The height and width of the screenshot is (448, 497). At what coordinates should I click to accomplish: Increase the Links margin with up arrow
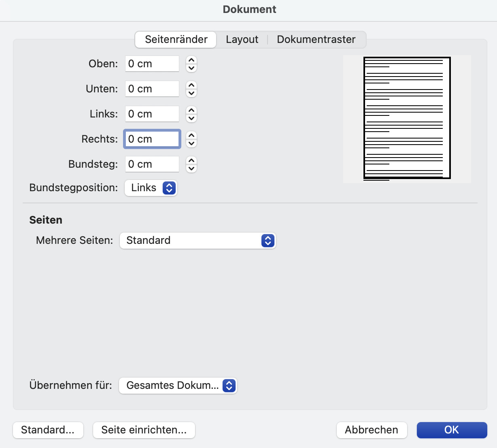(191, 110)
